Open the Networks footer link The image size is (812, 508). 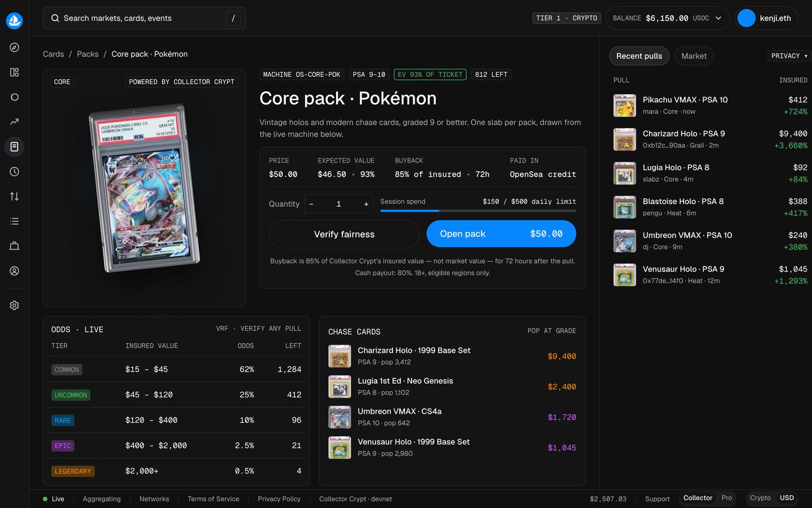click(x=154, y=499)
